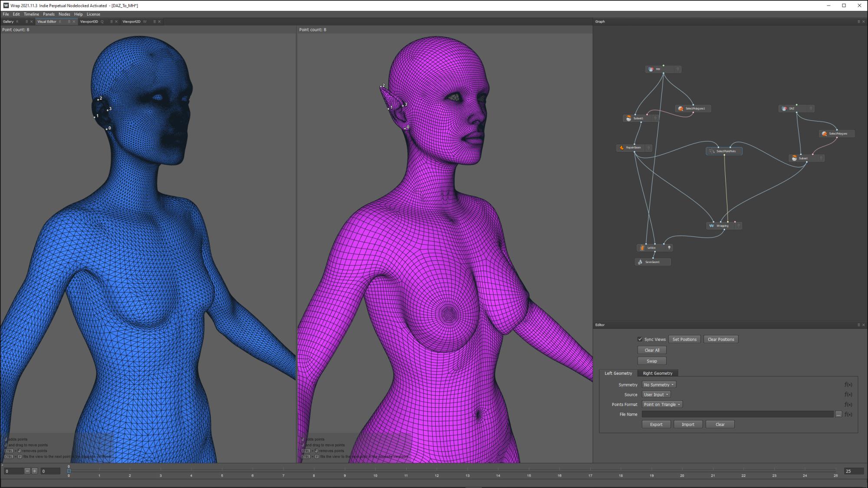The height and width of the screenshot is (488, 868).
Task: Close the Graph panel
Action: [x=863, y=21]
